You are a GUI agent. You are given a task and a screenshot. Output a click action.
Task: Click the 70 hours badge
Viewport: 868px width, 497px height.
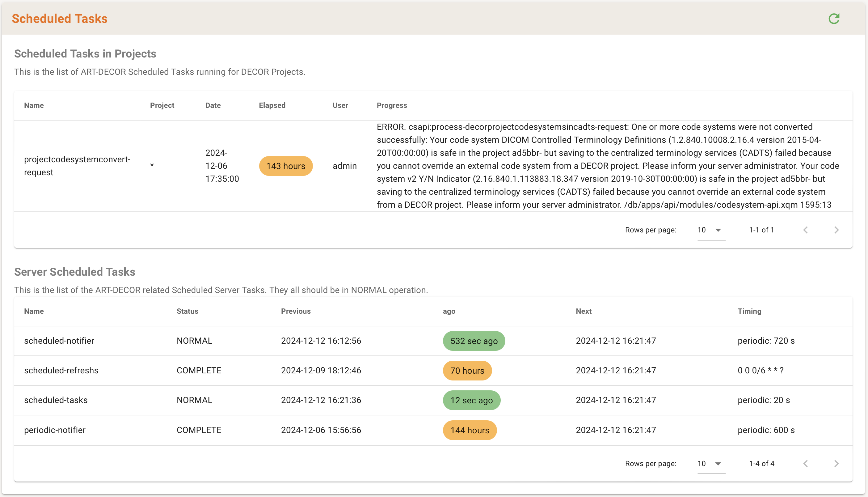467,371
